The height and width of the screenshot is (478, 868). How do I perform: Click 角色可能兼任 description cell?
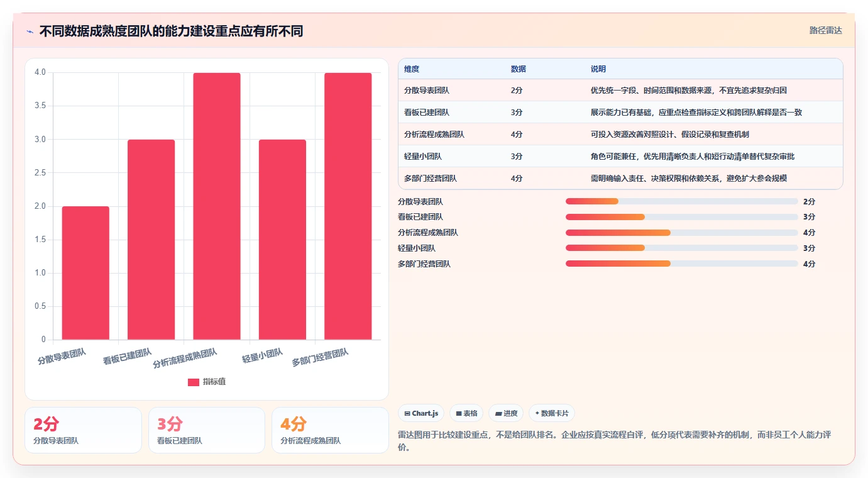coord(693,157)
